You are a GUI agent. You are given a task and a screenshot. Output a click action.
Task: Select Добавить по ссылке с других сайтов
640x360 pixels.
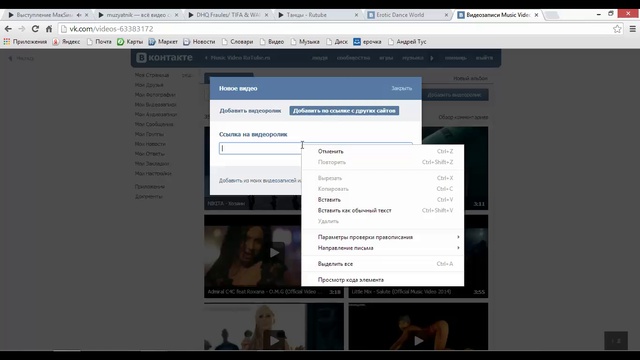pyautogui.click(x=344, y=111)
